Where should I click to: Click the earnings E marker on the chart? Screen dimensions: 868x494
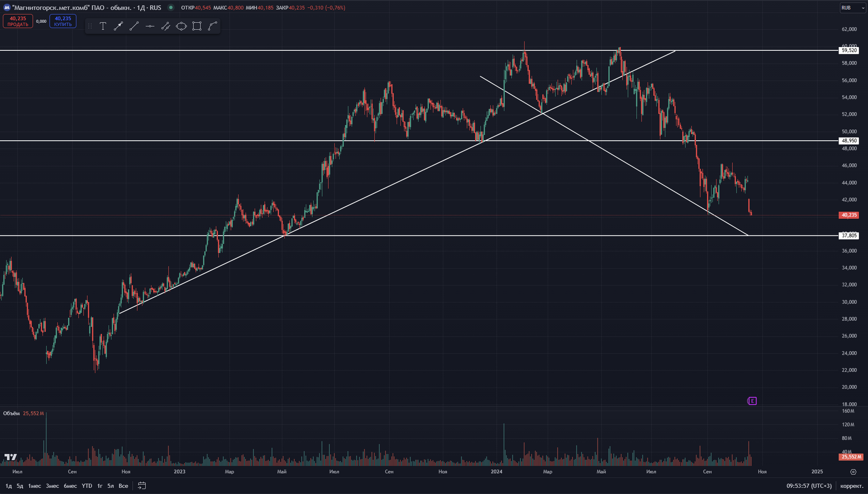[x=752, y=401]
